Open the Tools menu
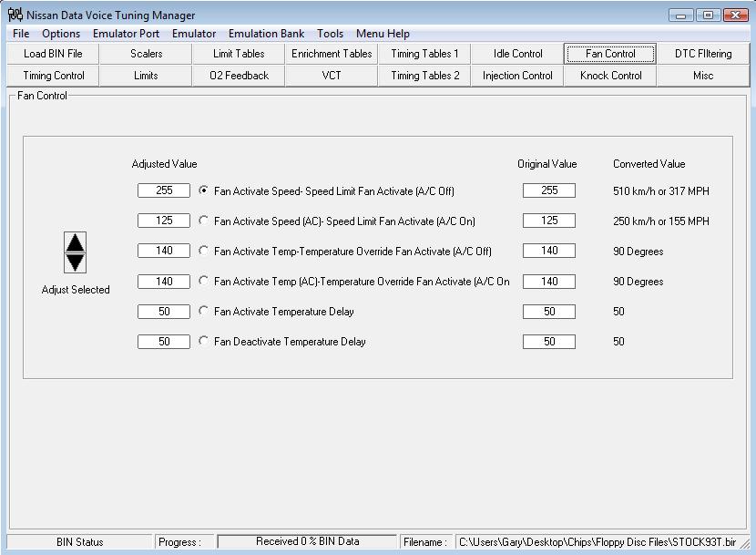This screenshot has height=555, width=756. tap(330, 34)
